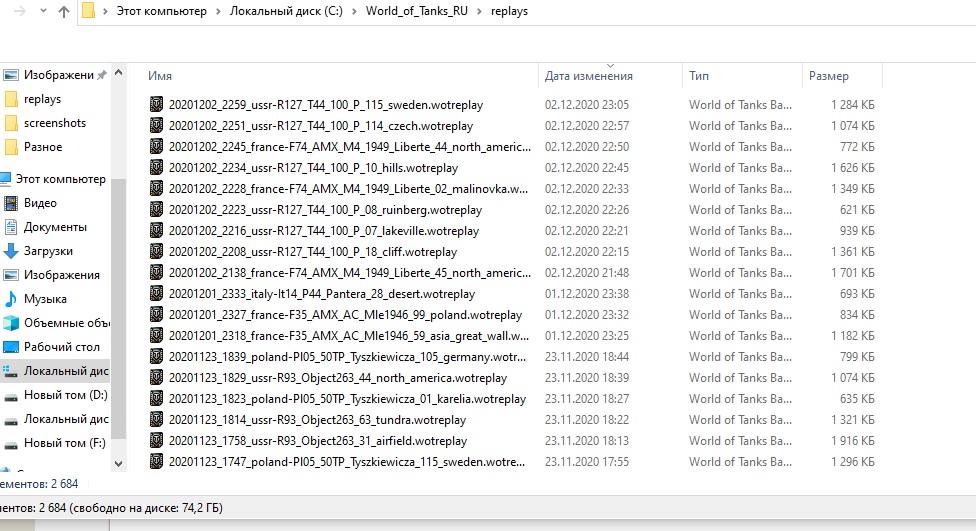Open 'Новый том (D:)' drive
This screenshot has width=976, height=531.
tap(65, 395)
